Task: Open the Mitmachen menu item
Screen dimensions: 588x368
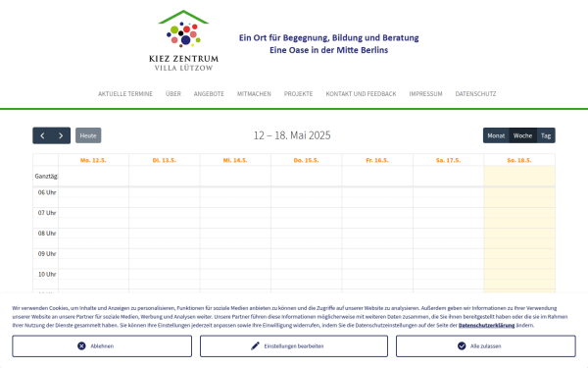Action: click(254, 94)
